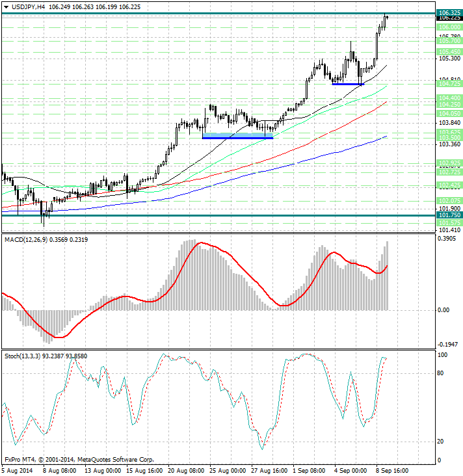Screen dimensions: 463x476
Task: Select the 102.725 price level label
Action: [449, 172]
